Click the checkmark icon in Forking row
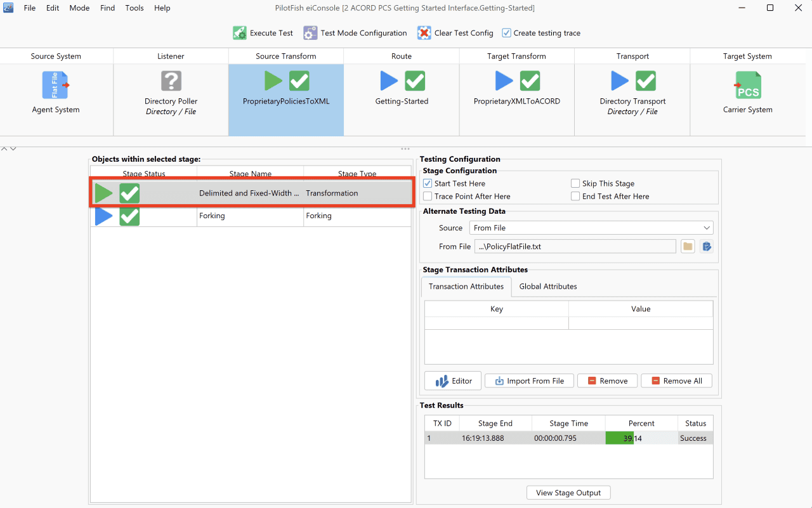The width and height of the screenshot is (812, 508). [x=129, y=216]
